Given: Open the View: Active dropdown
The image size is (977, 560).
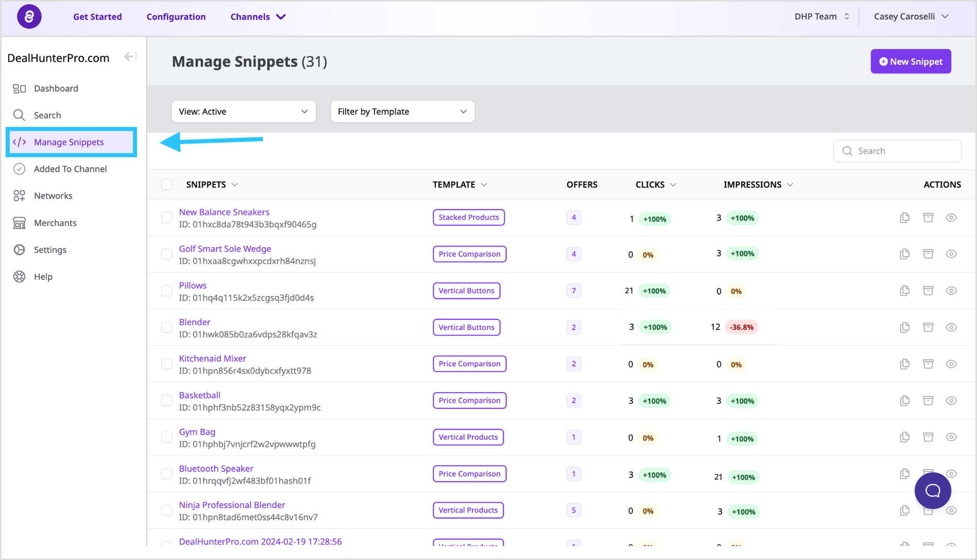Looking at the screenshot, I should click(243, 112).
